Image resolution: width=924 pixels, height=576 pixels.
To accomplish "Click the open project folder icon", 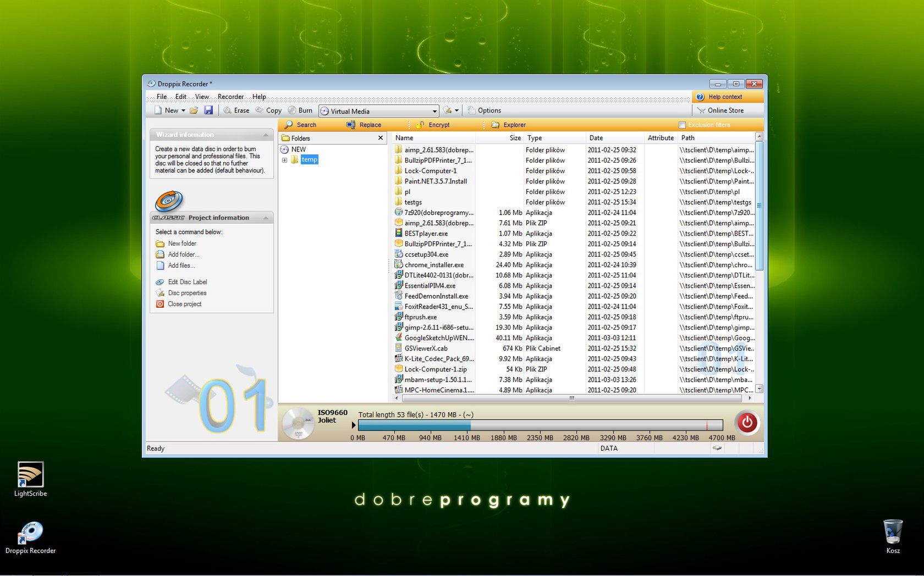I will (194, 110).
